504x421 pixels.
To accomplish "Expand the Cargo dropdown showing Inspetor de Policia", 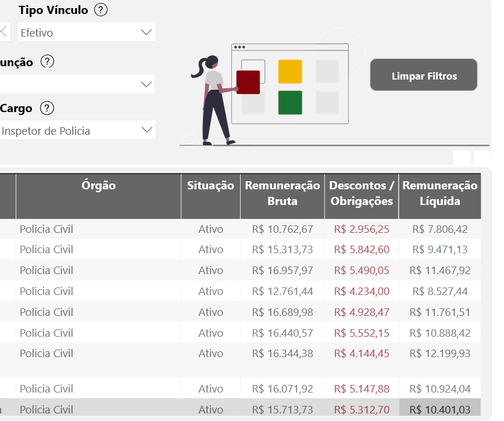I will (x=146, y=129).
